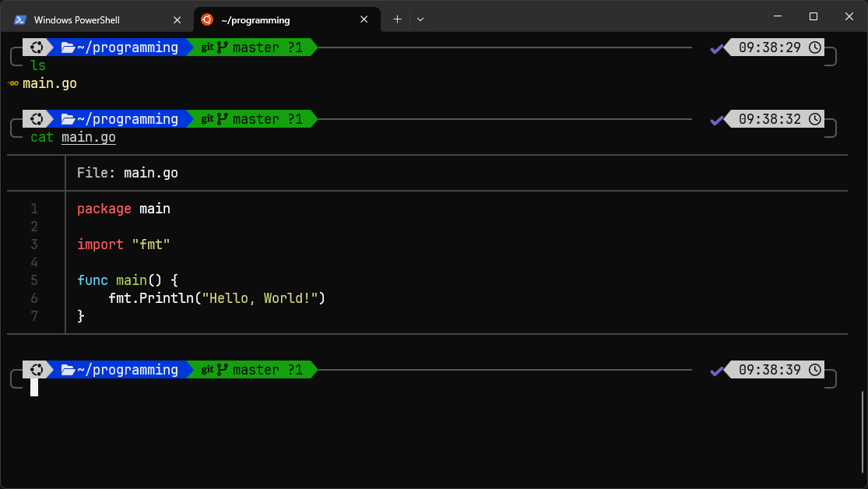This screenshot has height=489, width=868.
Task: Click the cursor block at the bottom prompt
Action: (x=34, y=387)
